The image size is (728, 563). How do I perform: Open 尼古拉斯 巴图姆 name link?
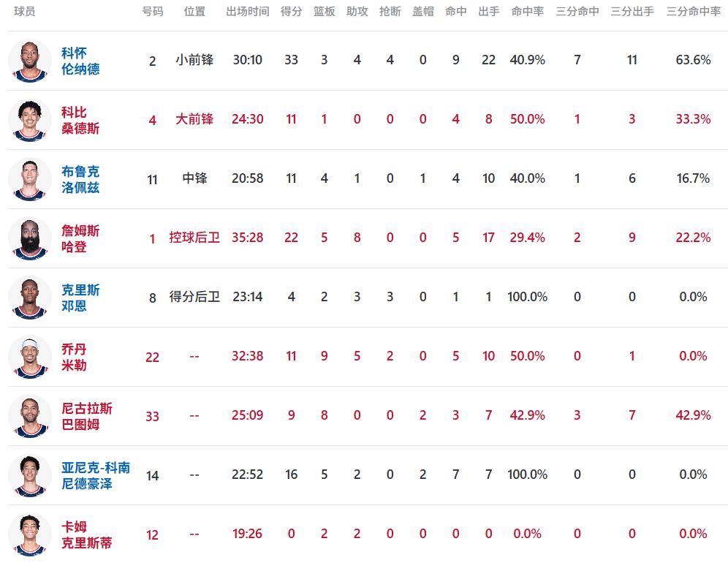pyautogui.click(x=87, y=417)
